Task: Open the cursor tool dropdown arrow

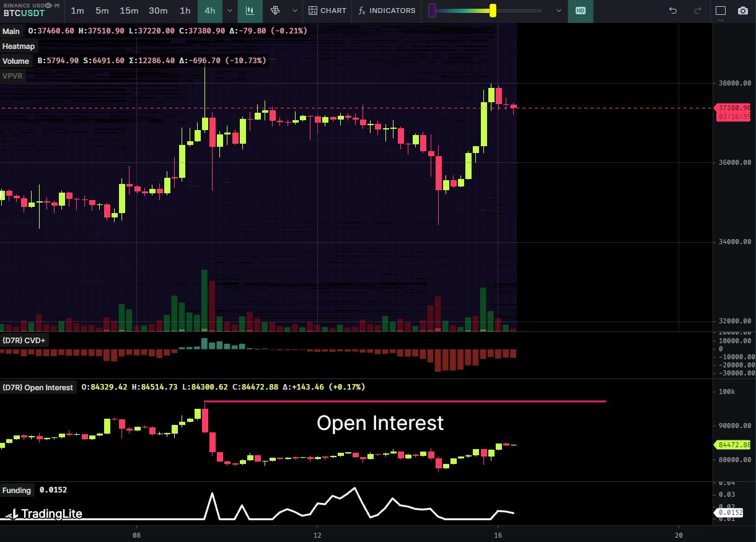Action: click(x=295, y=11)
